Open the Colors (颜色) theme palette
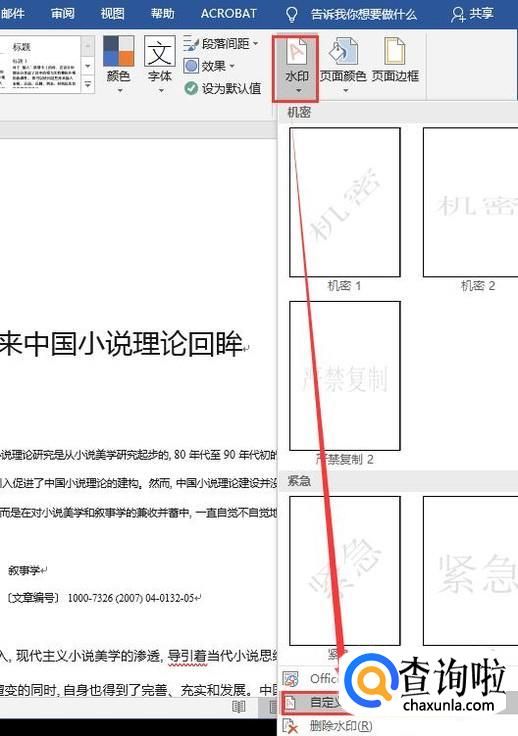Image resolution: width=518 pixels, height=736 pixels. (118, 65)
